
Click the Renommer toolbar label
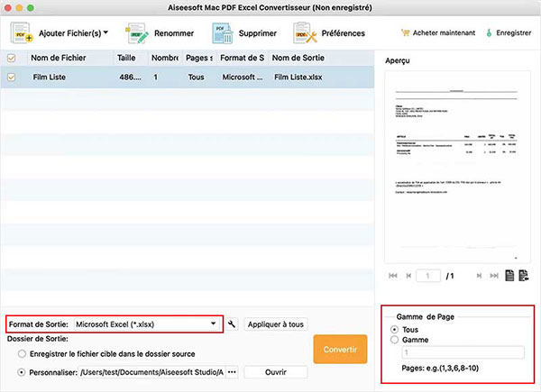coord(174,33)
